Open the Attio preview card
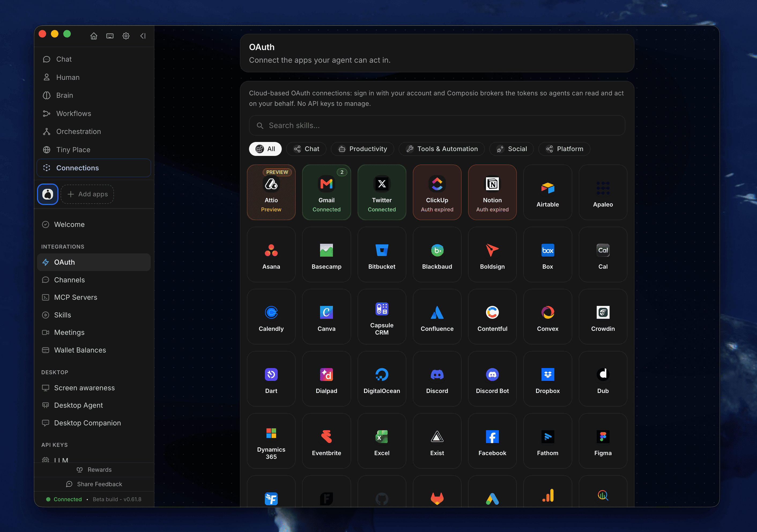Image resolution: width=757 pixels, height=532 pixels. pos(271,192)
